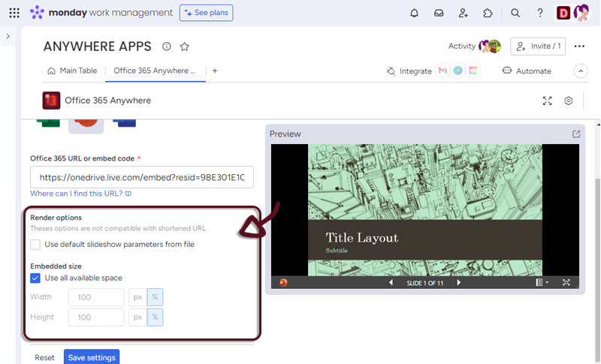Click the search magnifier icon
The image size is (601, 364).
click(x=515, y=13)
